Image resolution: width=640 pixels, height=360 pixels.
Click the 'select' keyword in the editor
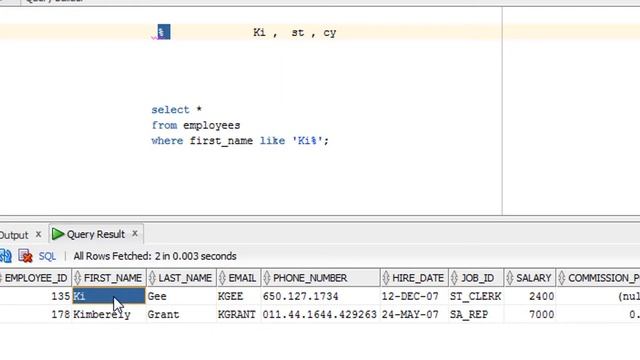pyautogui.click(x=170, y=110)
